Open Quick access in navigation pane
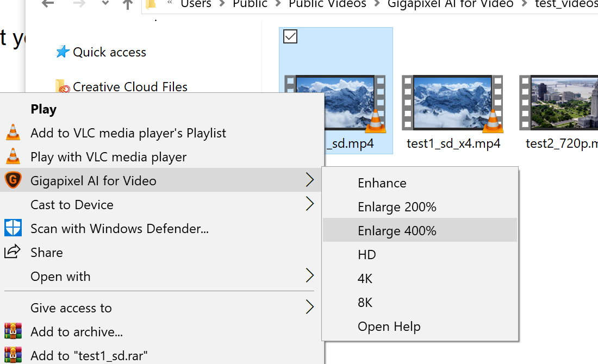 tap(109, 52)
